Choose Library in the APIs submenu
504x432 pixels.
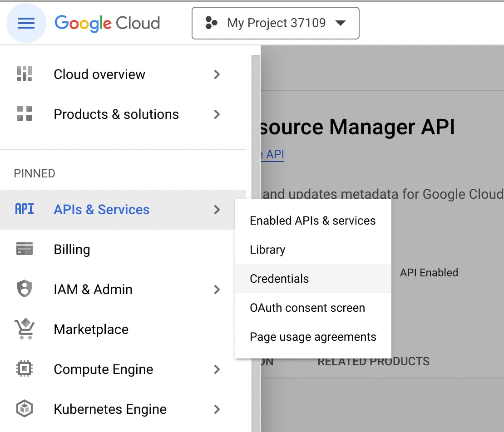pyautogui.click(x=267, y=250)
